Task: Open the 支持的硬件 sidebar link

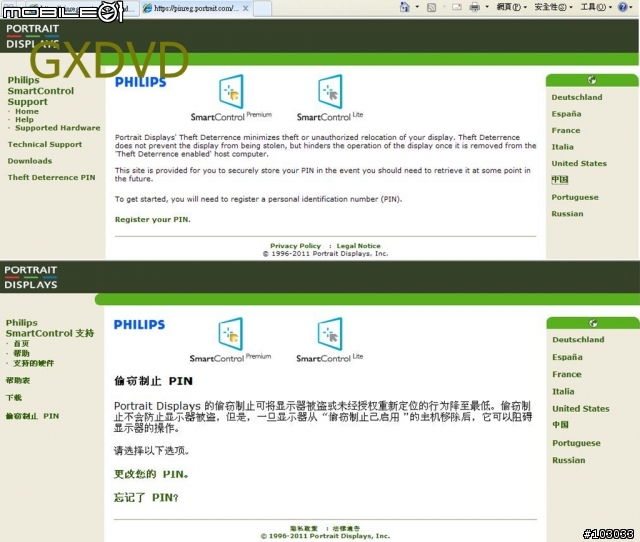Action: pos(33,363)
